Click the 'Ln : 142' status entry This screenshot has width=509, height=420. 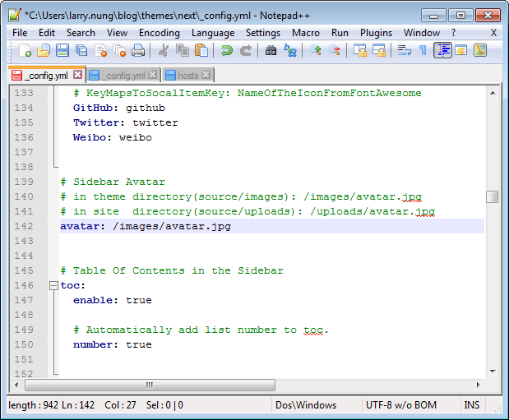click(78, 405)
